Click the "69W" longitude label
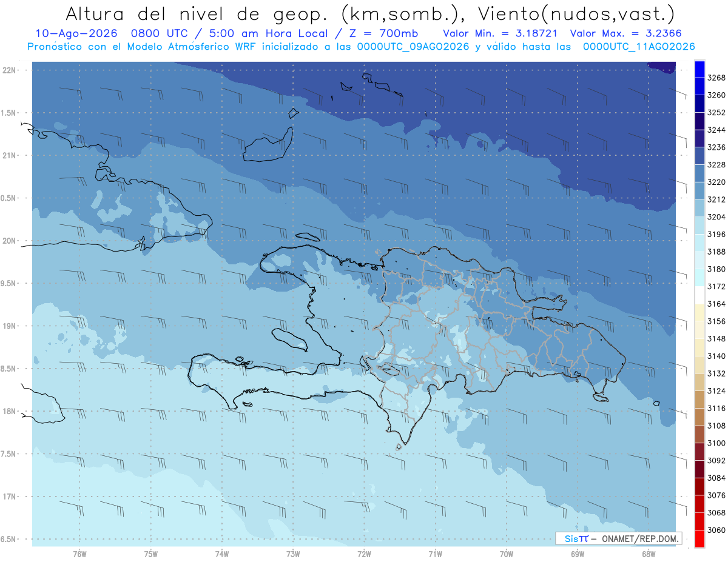This screenshot has height=562, width=728. (578, 553)
